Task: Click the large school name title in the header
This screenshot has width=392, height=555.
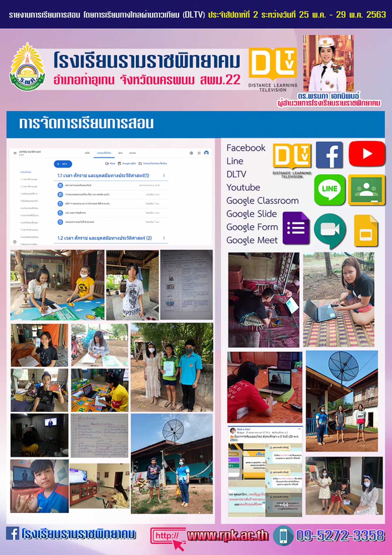Action: pyautogui.click(x=147, y=60)
